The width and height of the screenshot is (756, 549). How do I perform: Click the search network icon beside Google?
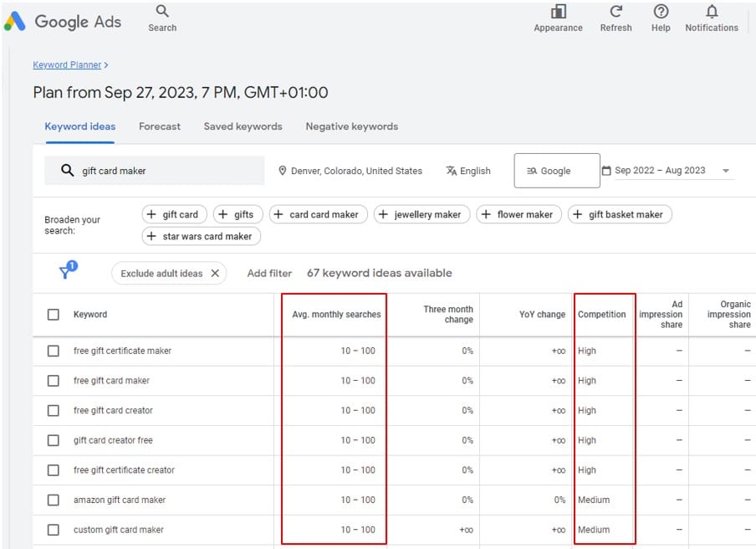point(532,171)
